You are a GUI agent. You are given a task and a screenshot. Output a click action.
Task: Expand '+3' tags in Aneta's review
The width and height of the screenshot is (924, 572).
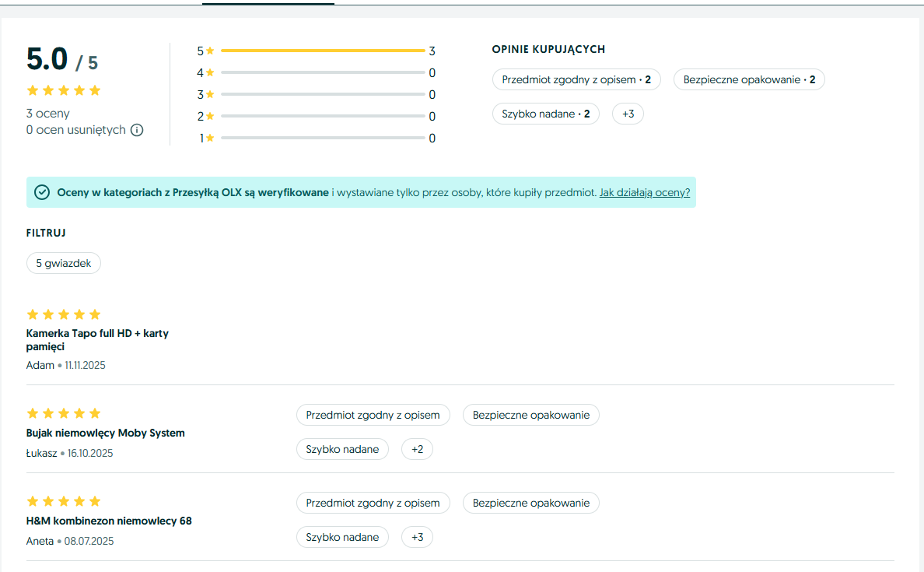tap(417, 537)
